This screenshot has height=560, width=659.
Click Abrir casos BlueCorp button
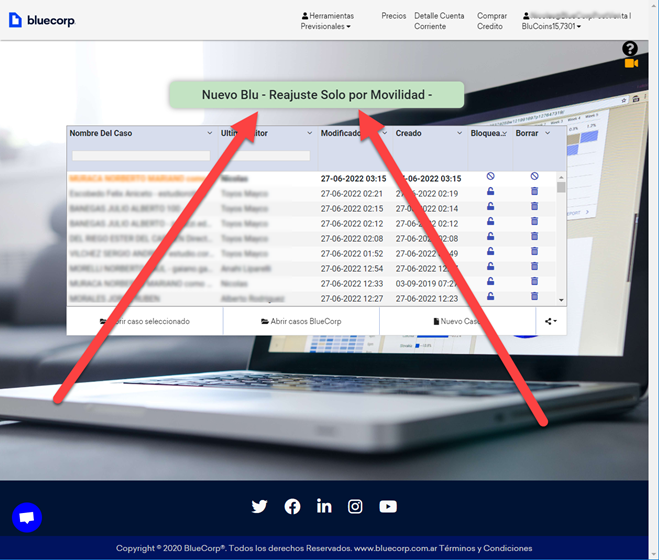(x=301, y=321)
